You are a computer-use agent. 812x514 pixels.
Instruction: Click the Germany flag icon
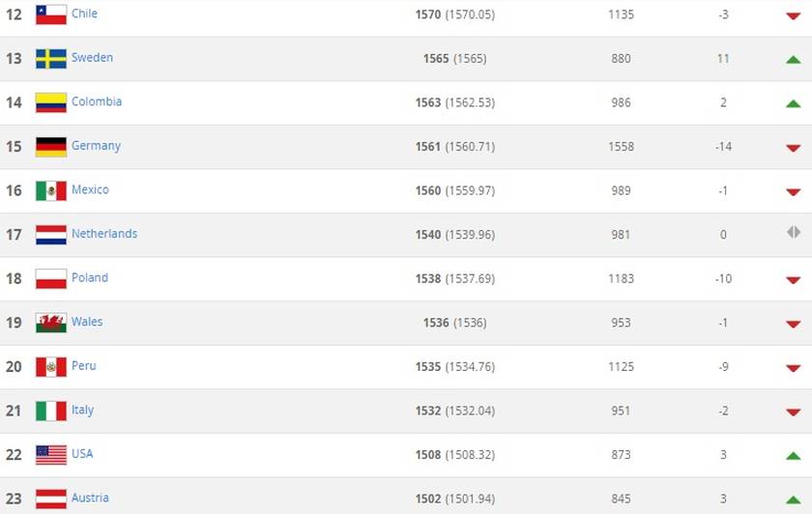point(50,147)
